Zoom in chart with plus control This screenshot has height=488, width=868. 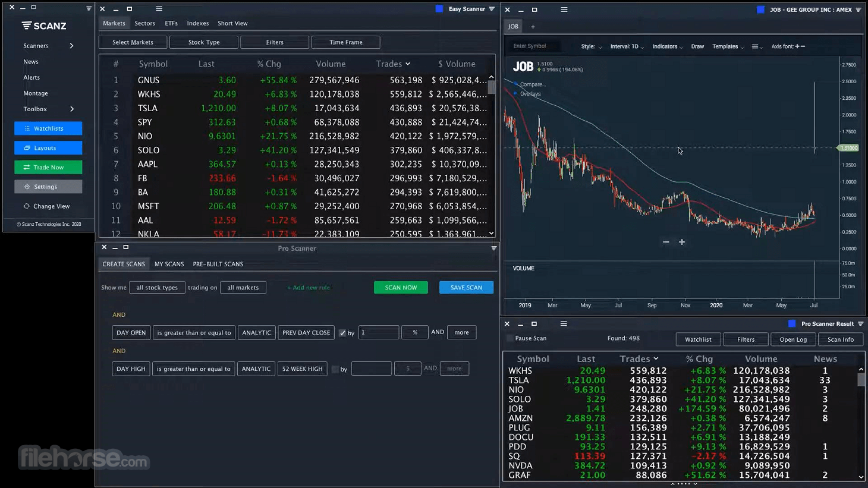pos(682,242)
